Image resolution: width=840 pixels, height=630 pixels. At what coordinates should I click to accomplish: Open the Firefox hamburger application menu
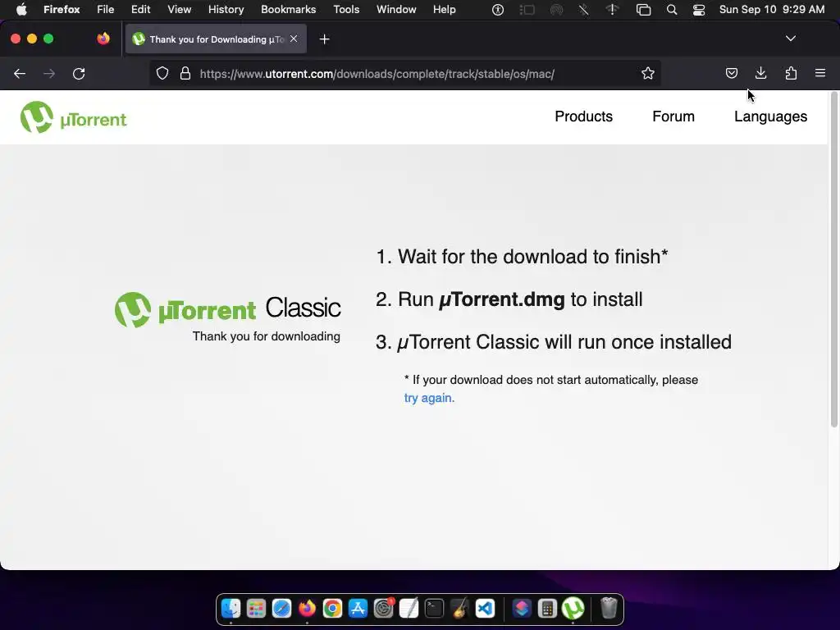click(x=820, y=73)
